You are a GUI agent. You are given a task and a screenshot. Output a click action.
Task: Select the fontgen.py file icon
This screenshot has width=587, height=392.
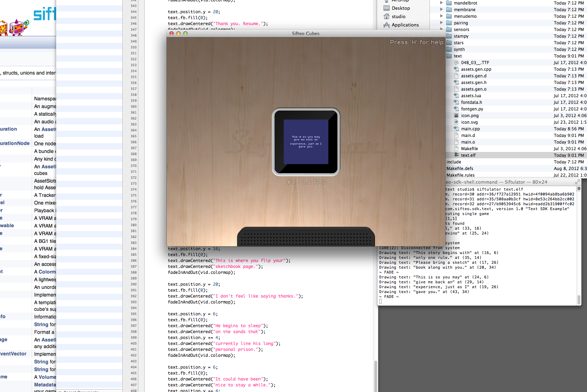pos(456,109)
